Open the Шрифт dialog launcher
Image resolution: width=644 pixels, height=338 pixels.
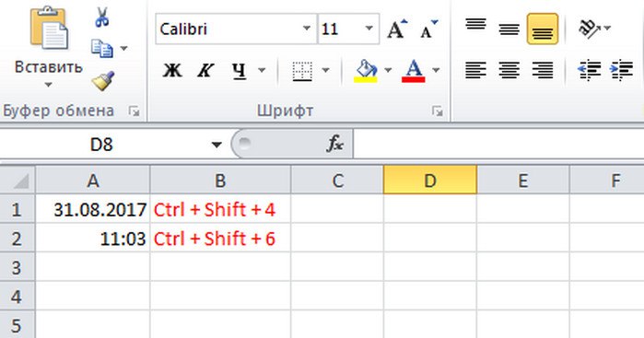tap(438, 111)
